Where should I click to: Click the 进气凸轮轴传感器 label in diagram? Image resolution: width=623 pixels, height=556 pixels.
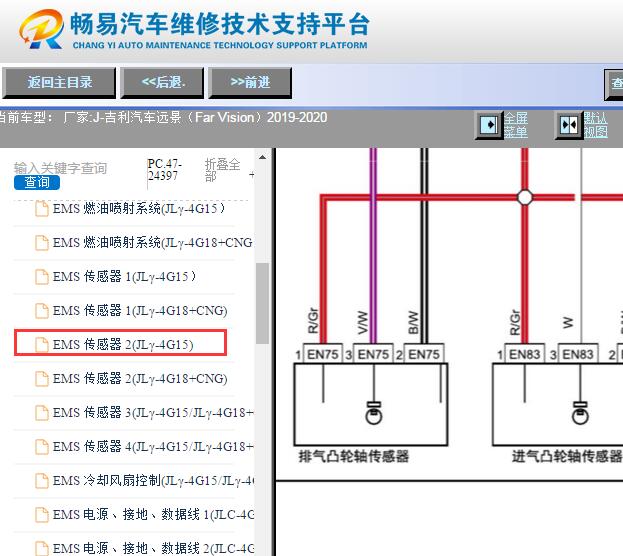coord(567,456)
